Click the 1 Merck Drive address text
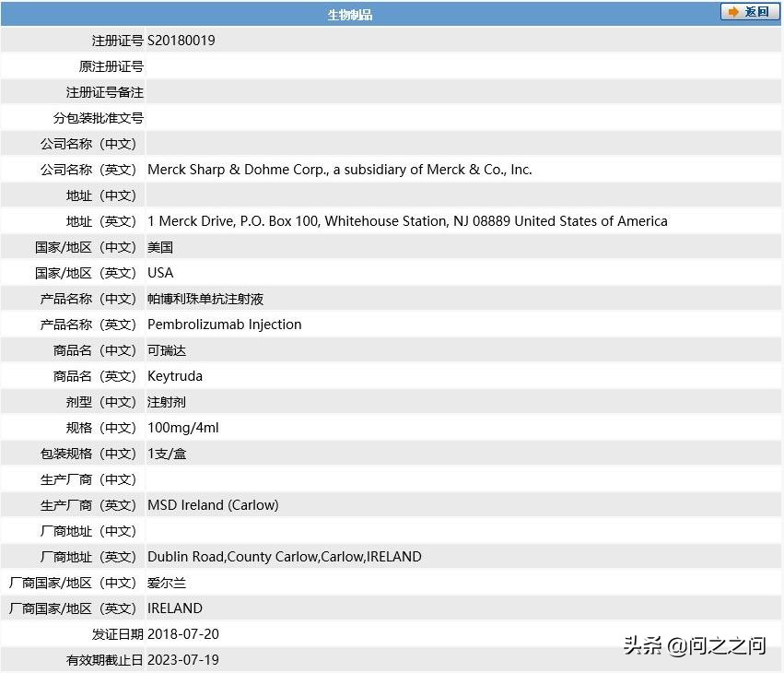 click(x=407, y=220)
